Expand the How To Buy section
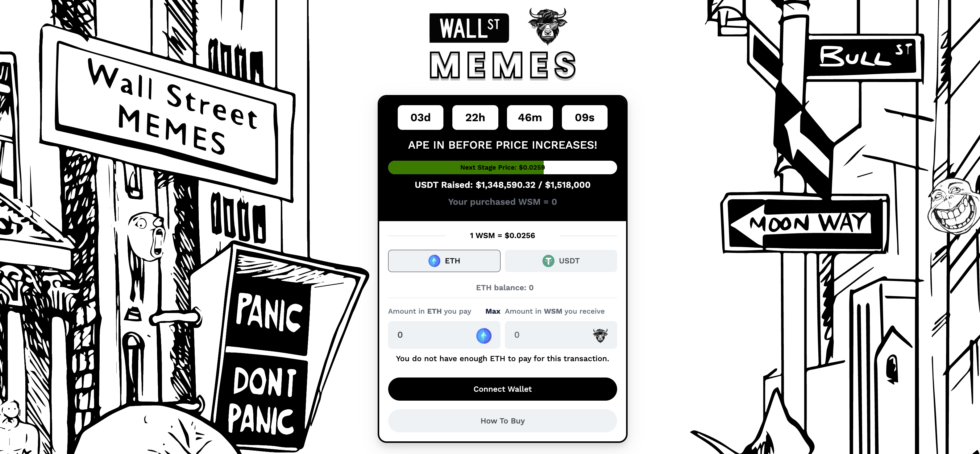This screenshot has height=454, width=980. click(x=503, y=420)
